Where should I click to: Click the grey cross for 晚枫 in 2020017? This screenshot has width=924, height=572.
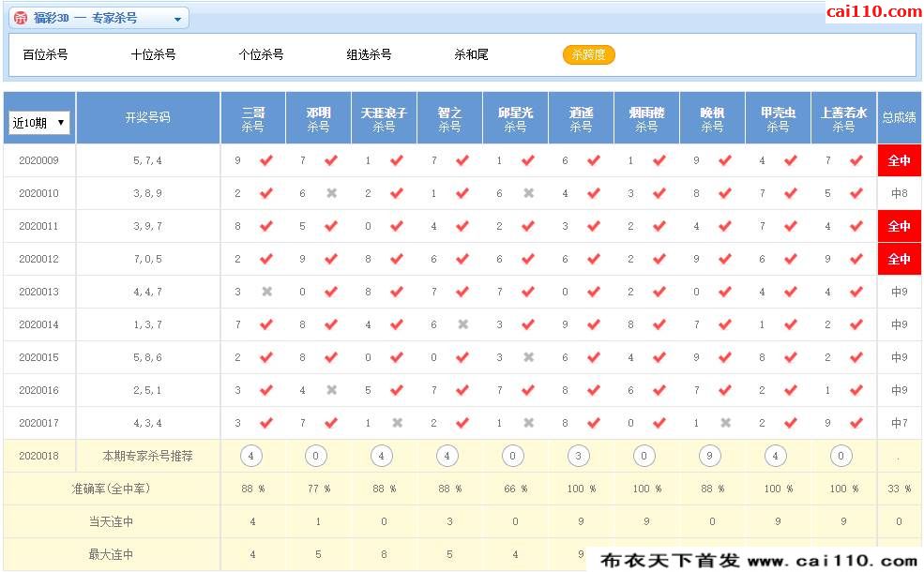pos(726,423)
